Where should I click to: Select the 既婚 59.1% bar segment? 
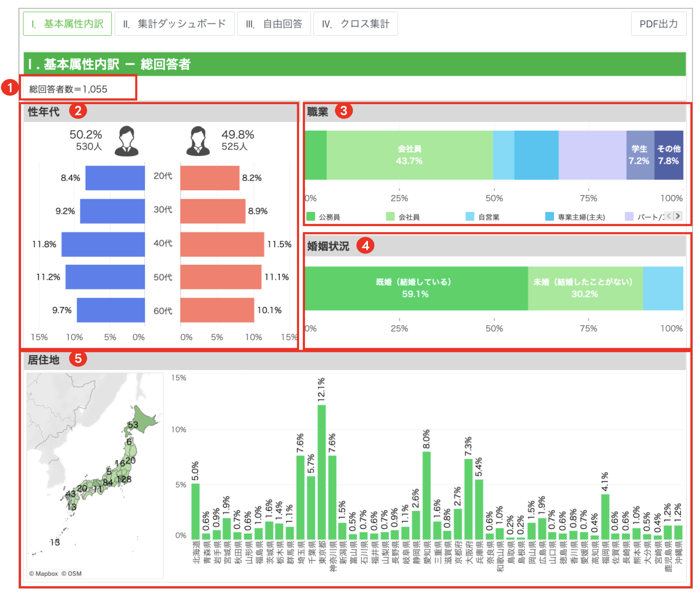(x=416, y=289)
